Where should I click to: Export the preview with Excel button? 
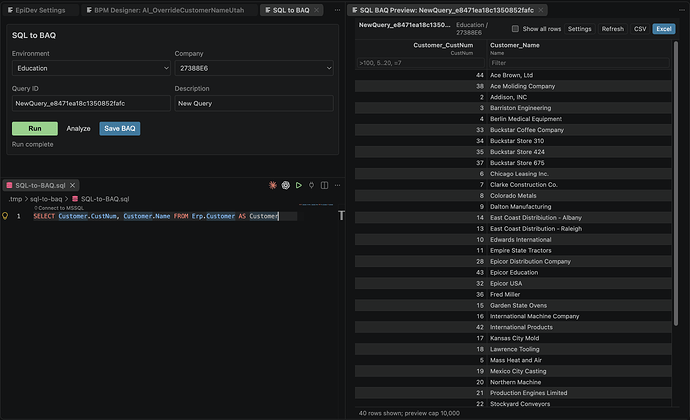point(664,29)
